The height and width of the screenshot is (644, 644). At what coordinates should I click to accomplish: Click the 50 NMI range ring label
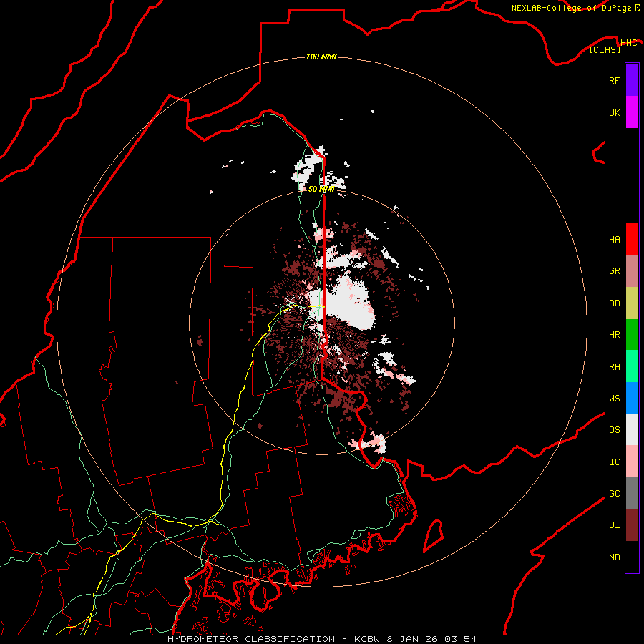[x=321, y=189]
